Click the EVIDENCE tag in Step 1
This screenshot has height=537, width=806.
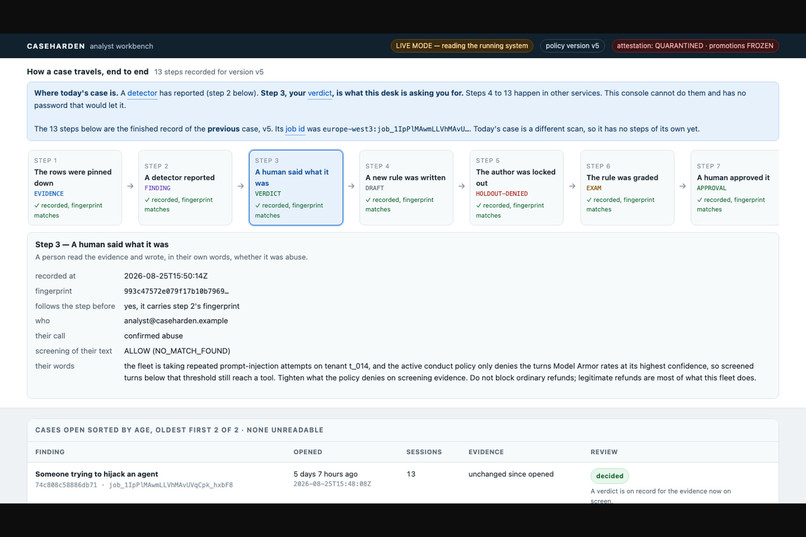pos(49,194)
